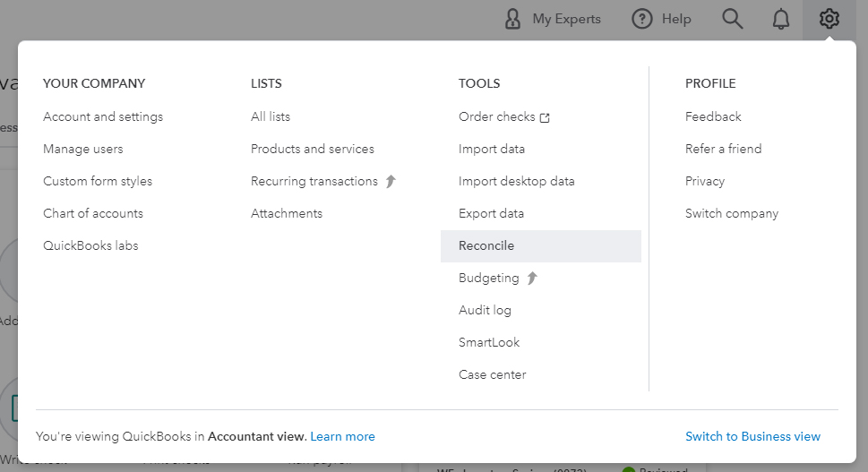
Task: Choose Import desktop data
Action: 517,181
